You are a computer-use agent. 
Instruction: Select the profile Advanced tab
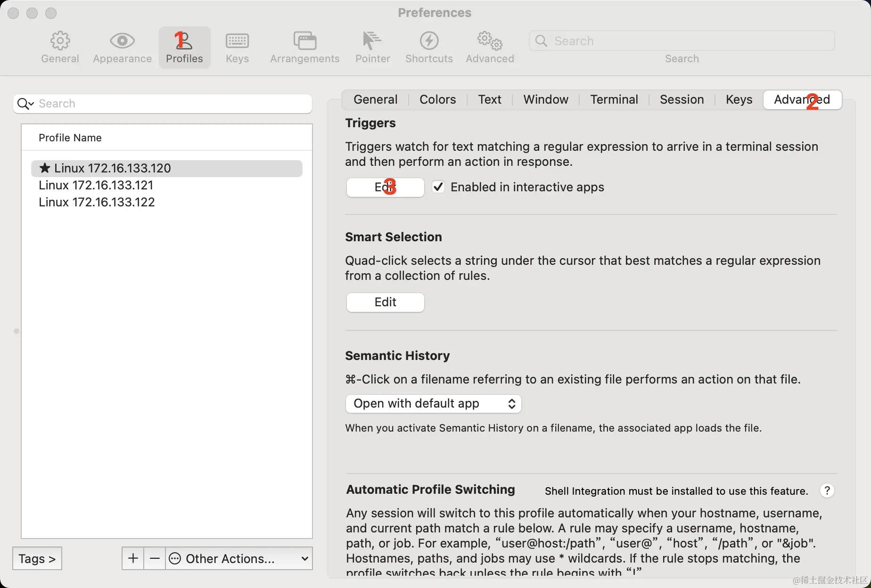802,99
